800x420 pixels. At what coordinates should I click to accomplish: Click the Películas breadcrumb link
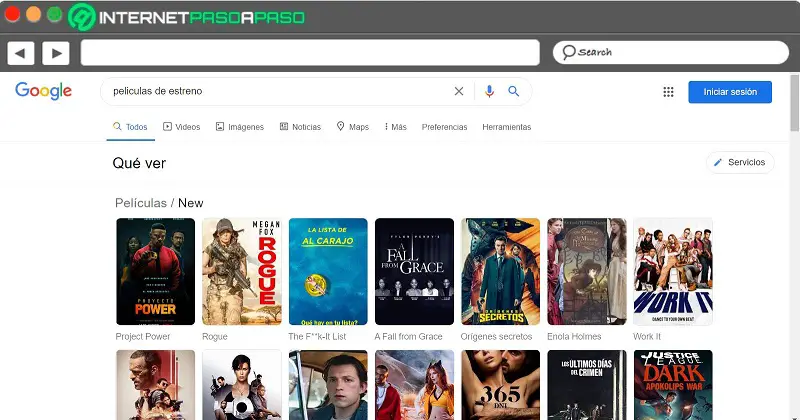point(141,203)
